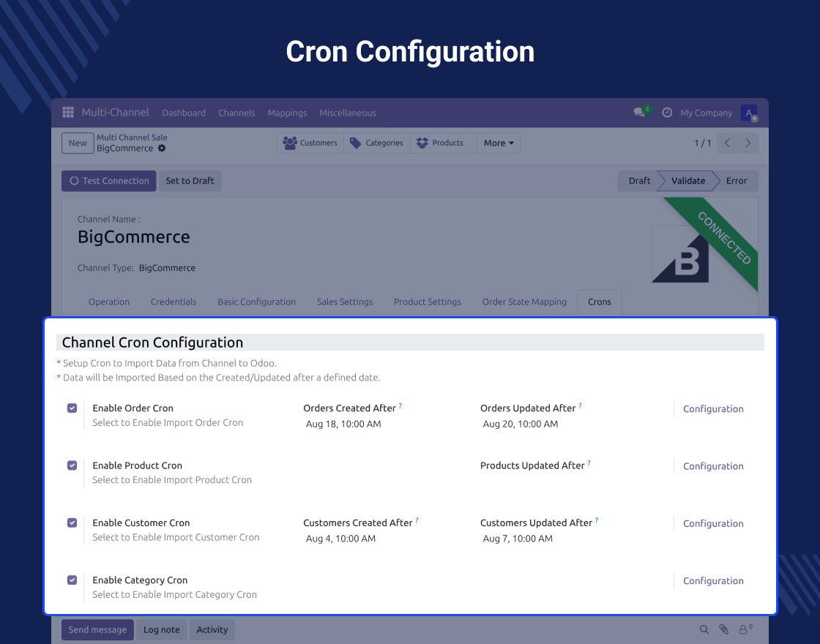This screenshot has height=644, width=820.
Task: Open the activities clock icon
Action: [667, 113]
